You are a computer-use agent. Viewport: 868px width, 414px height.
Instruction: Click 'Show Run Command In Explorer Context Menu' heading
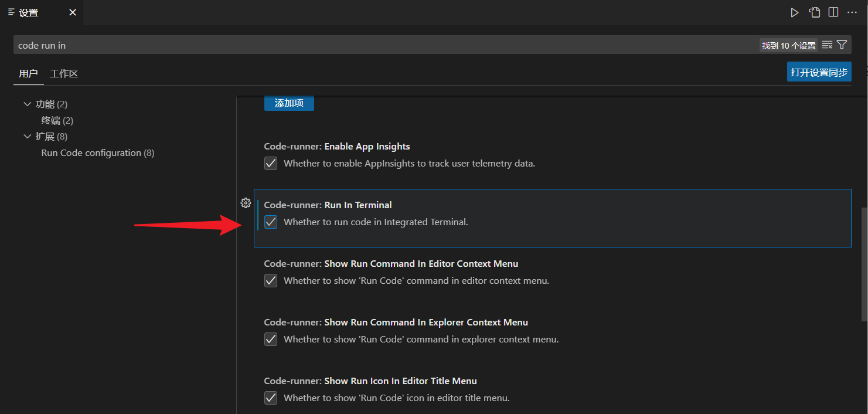[x=426, y=323]
